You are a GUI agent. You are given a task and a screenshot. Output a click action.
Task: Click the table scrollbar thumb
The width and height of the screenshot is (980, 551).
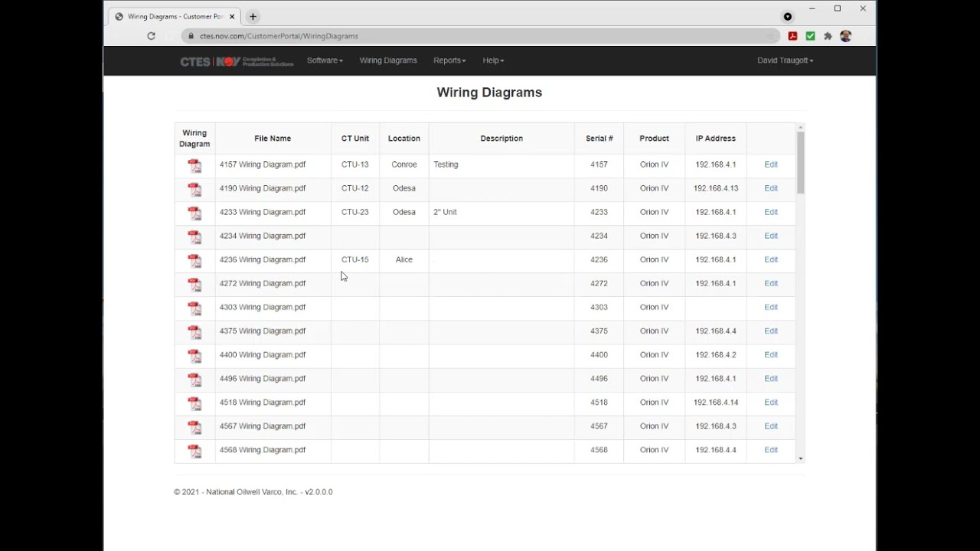801,162
